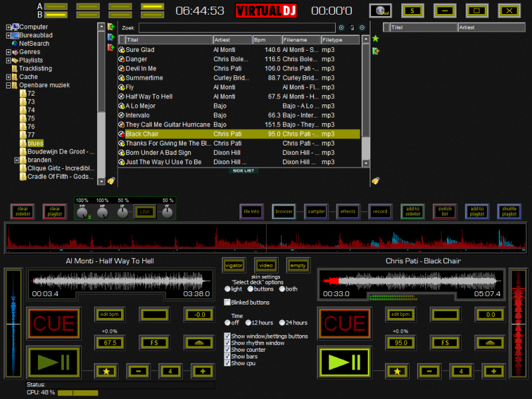Click the S button in the top bar

[412, 11]
